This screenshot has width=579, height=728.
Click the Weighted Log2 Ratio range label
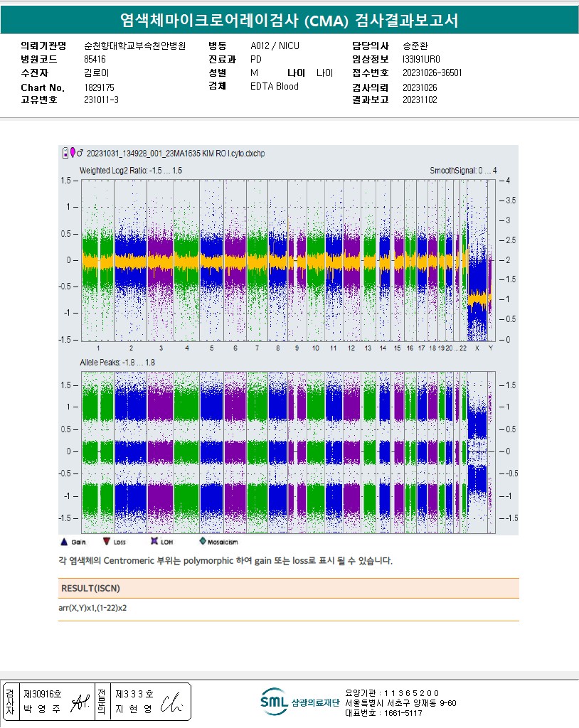click(x=130, y=171)
